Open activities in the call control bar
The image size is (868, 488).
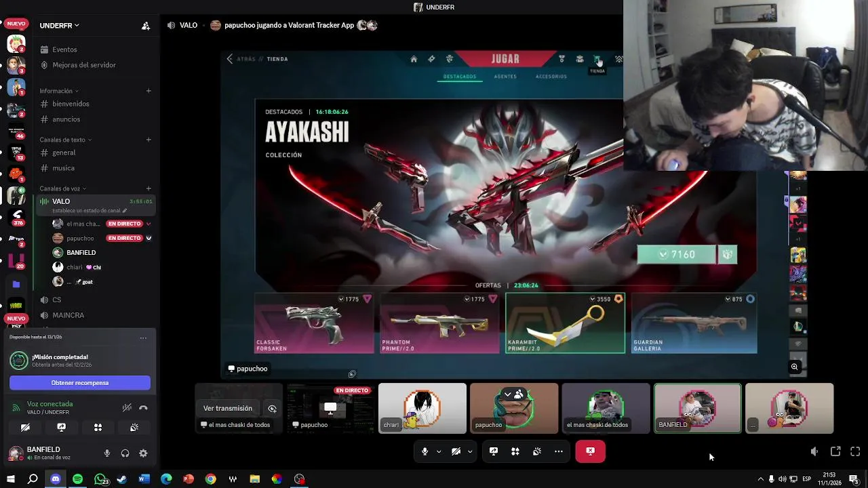[x=515, y=451]
